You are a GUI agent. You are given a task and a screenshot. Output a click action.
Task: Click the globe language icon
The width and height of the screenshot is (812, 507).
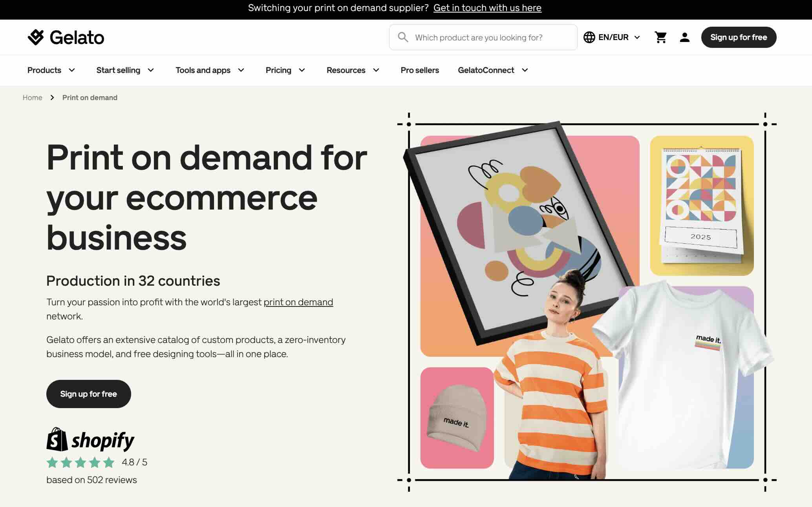click(589, 37)
